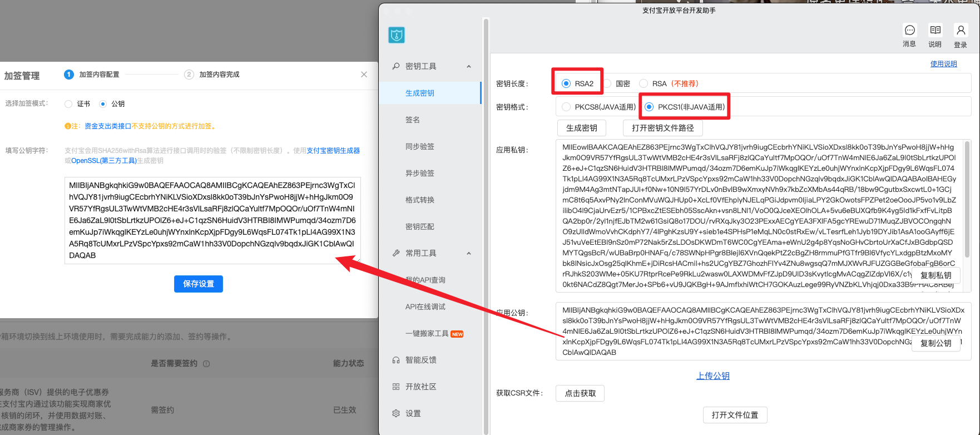This screenshot has height=435, width=980.
Task: Click the 常用工具 wrench icon in sidebar
Action: coord(396,253)
